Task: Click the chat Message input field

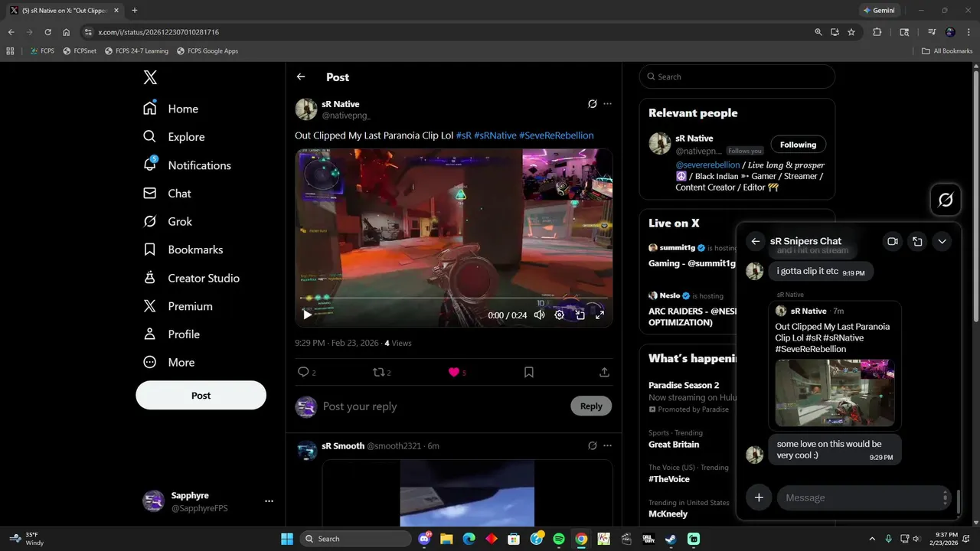Action: pyautogui.click(x=862, y=497)
